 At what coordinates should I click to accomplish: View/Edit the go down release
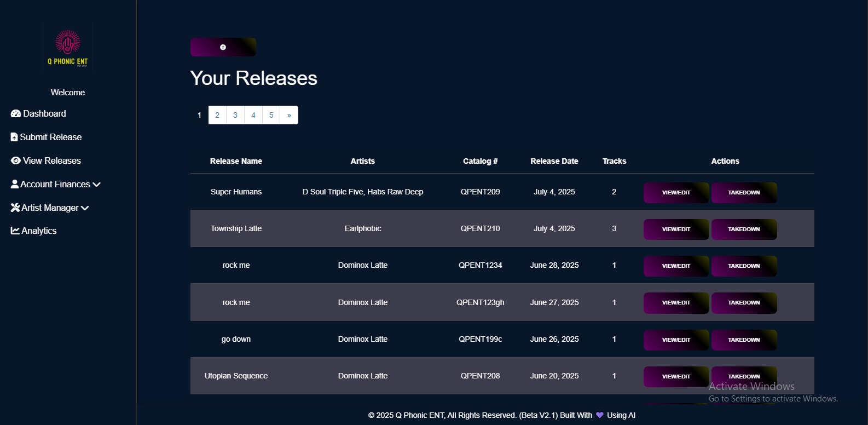click(x=676, y=340)
